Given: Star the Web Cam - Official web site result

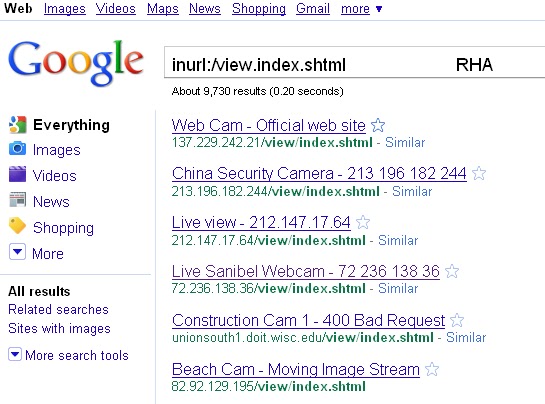Looking at the screenshot, I should coord(378,125).
